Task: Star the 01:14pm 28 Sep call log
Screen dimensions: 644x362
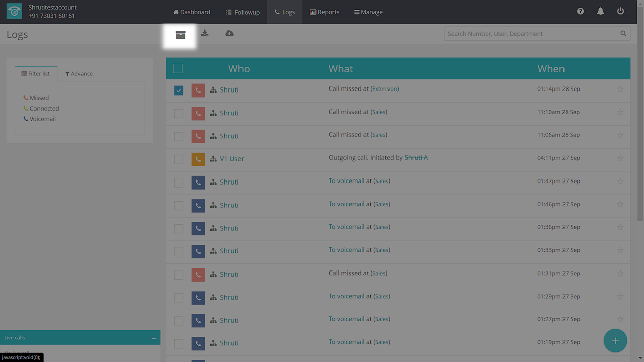Action: (x=620, y=89)
